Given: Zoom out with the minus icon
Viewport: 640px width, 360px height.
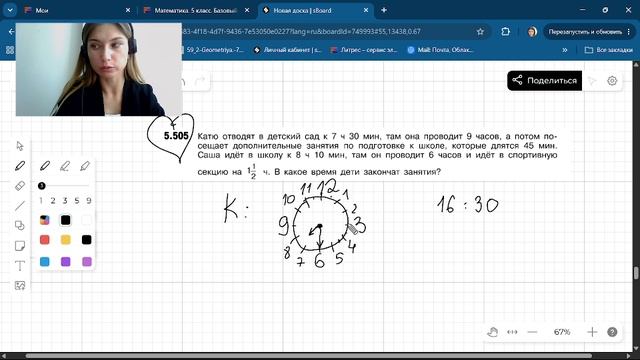Looking at the screenshot, I should [x=532, y=332].
